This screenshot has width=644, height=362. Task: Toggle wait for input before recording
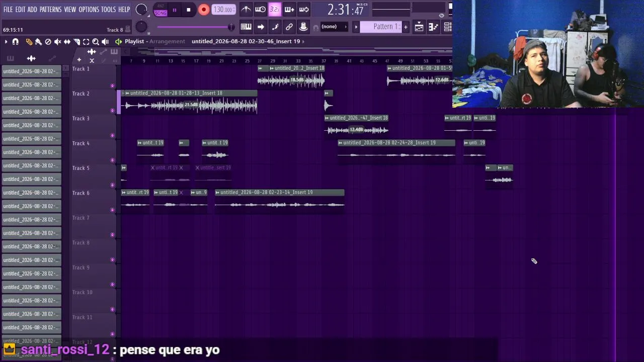click(x=260, y=9)
